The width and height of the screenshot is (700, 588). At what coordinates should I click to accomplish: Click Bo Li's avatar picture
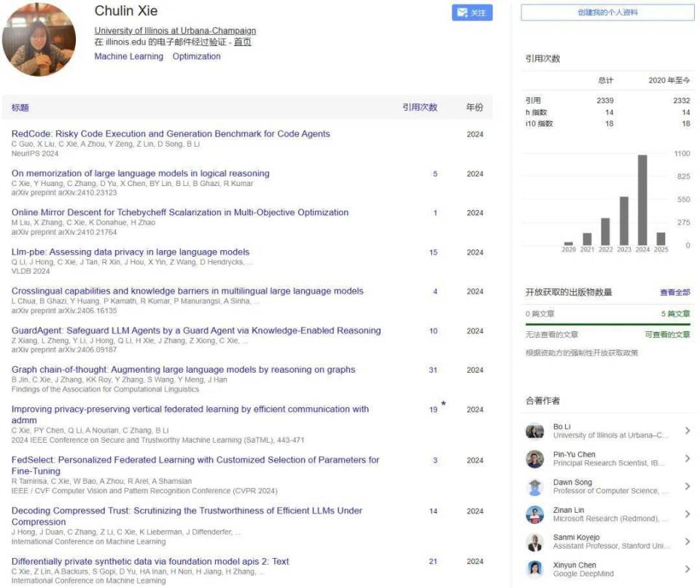point(534,432)
